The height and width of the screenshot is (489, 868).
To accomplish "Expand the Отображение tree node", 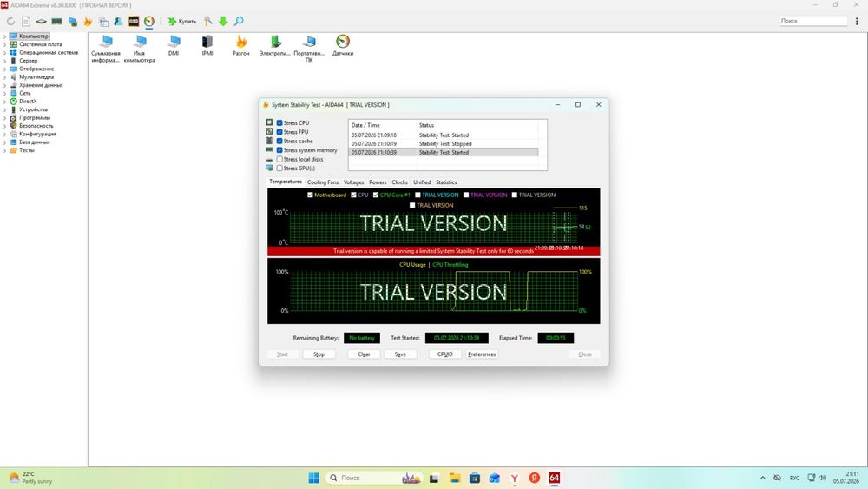I will tap(4, 69).
